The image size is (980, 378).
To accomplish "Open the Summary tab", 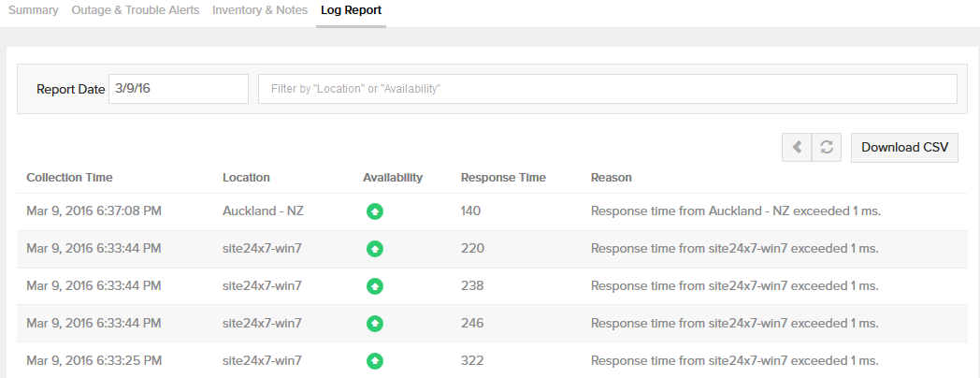I will pyautogui.click(x=34, y=10).
